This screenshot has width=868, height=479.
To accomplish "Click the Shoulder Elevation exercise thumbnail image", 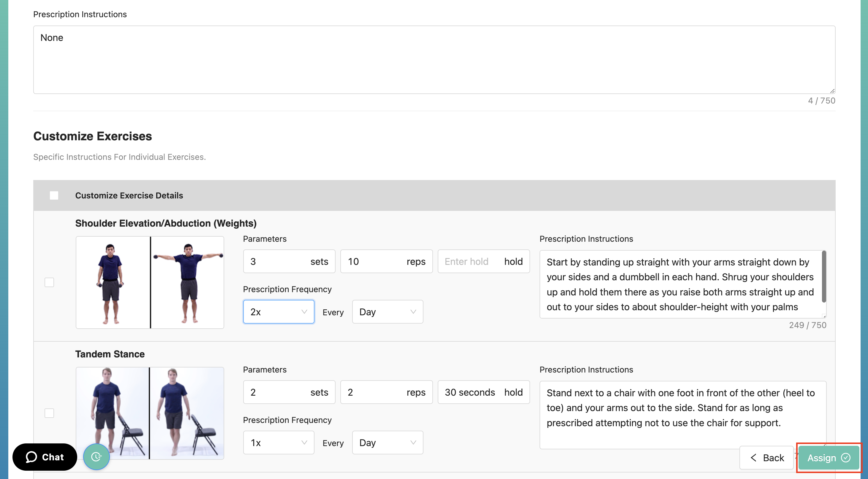I will (x=150, y=282).
